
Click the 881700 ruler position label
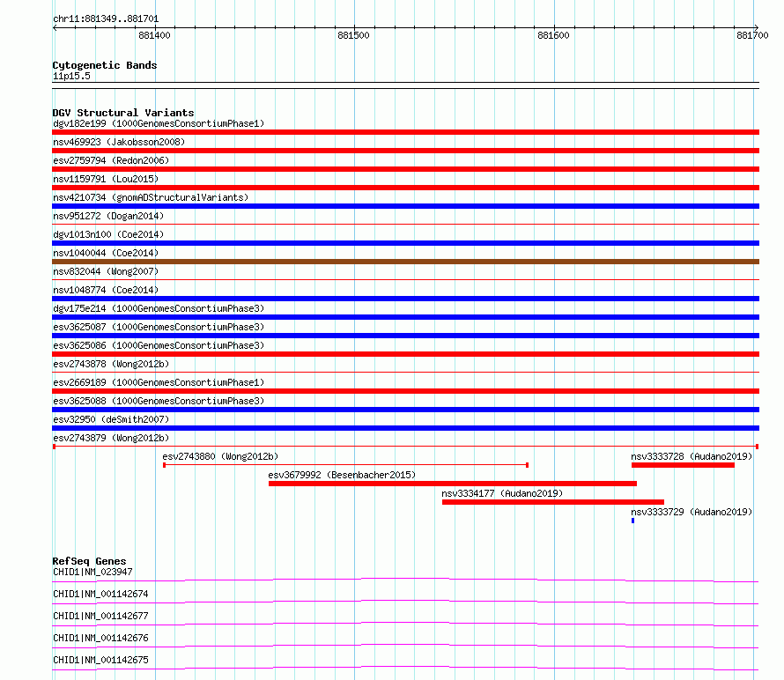pos(752,35)
